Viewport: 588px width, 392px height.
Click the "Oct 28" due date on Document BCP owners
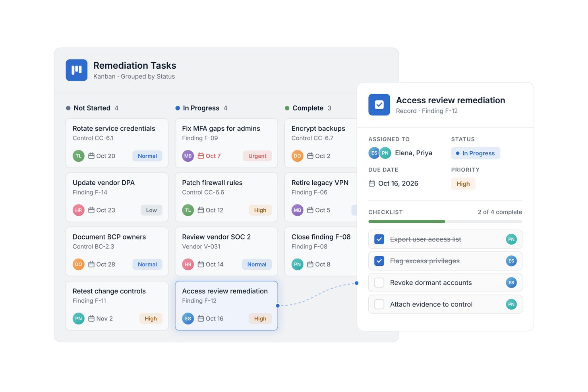[x=106, y=265]
